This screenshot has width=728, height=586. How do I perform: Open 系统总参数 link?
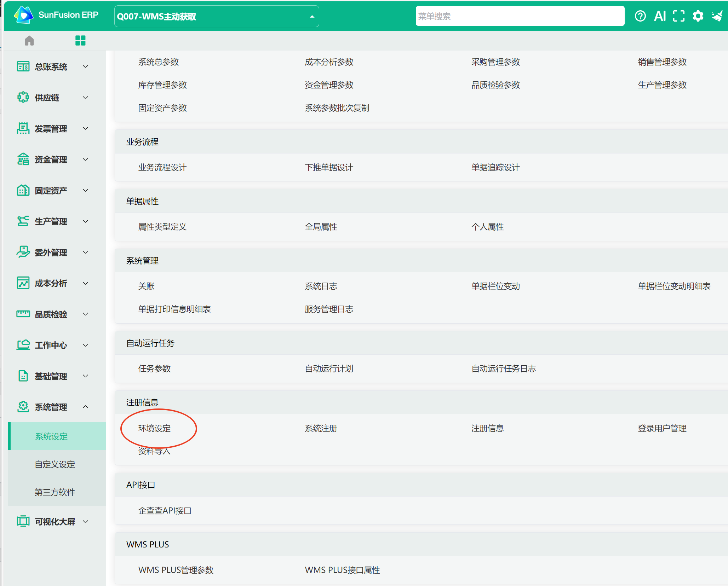159,62
